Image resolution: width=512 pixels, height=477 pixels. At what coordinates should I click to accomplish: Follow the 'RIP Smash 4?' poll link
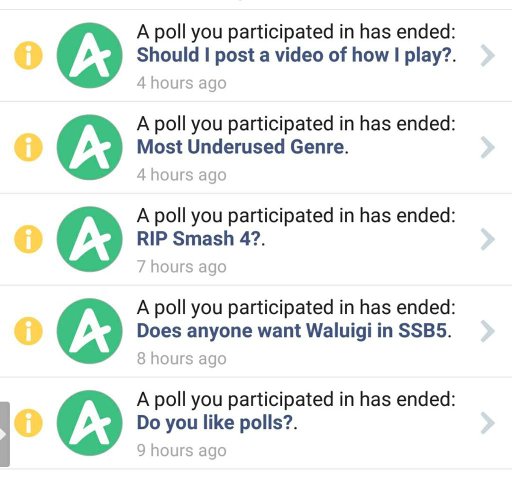(x=199, y=239)
